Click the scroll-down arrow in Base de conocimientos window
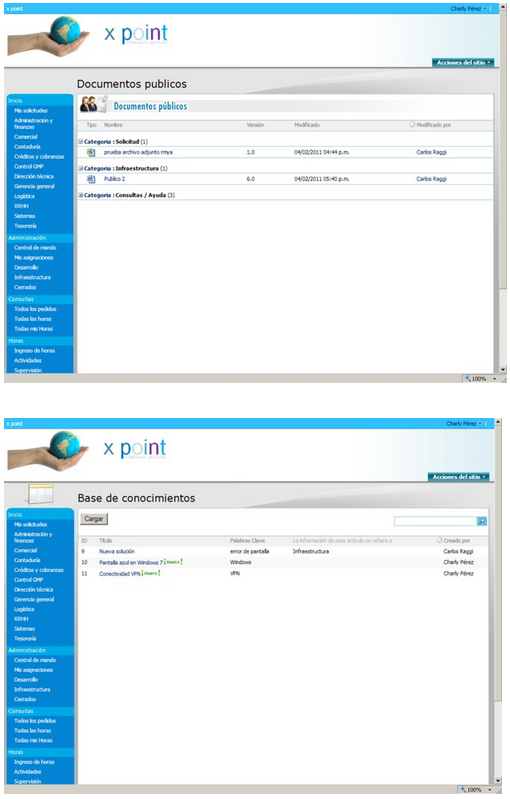 coord(498,780)
